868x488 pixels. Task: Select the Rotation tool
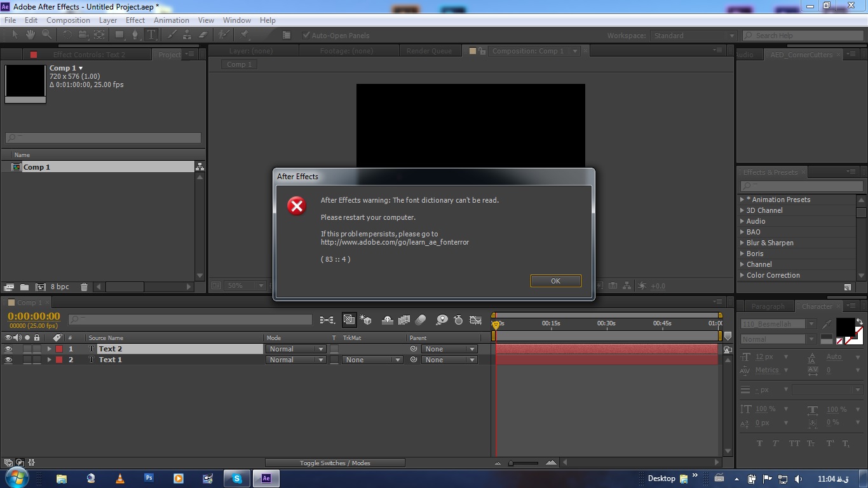[x=67, y=35]
